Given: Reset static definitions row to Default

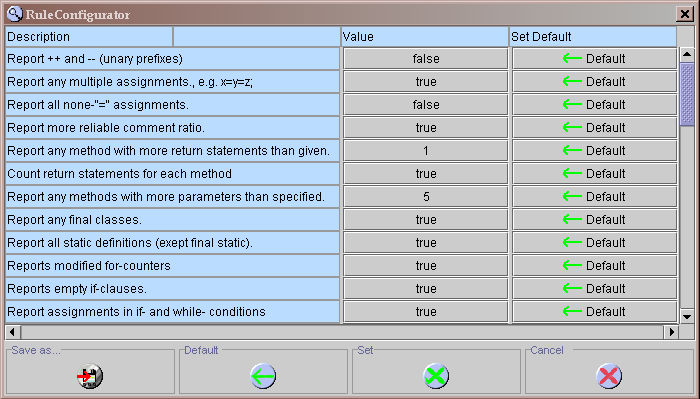Looking at the screenshot, I should coord(594,243).
